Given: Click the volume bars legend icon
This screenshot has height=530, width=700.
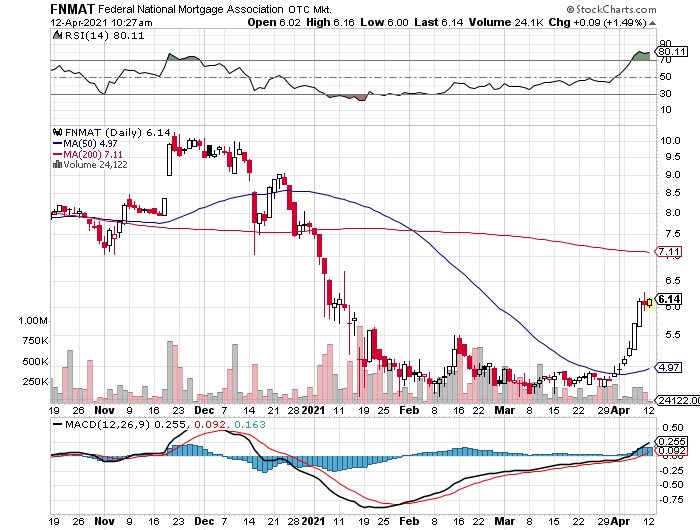Looking at the screenshot, I should pos(57,165).
